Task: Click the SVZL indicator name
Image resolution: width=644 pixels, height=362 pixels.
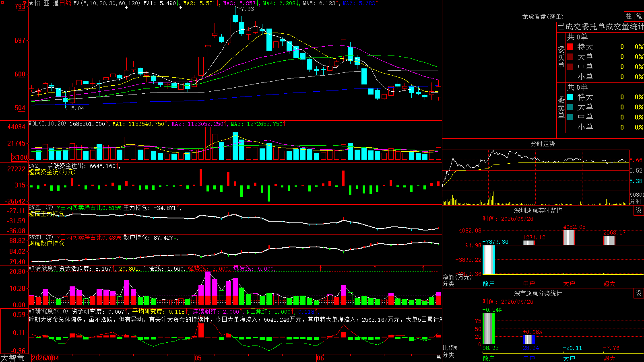Action: [35, 208]
